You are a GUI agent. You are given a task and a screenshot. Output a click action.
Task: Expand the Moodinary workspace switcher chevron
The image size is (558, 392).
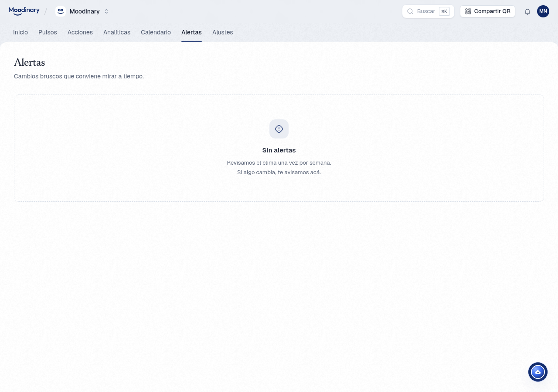click(106, 11)
